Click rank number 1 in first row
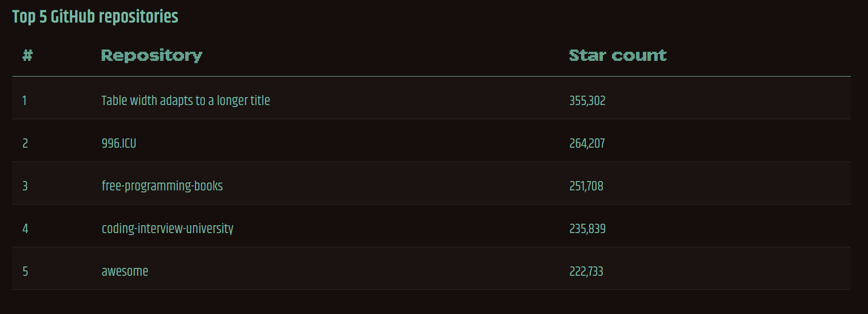The image size is (868, 314). pos(25,101)
